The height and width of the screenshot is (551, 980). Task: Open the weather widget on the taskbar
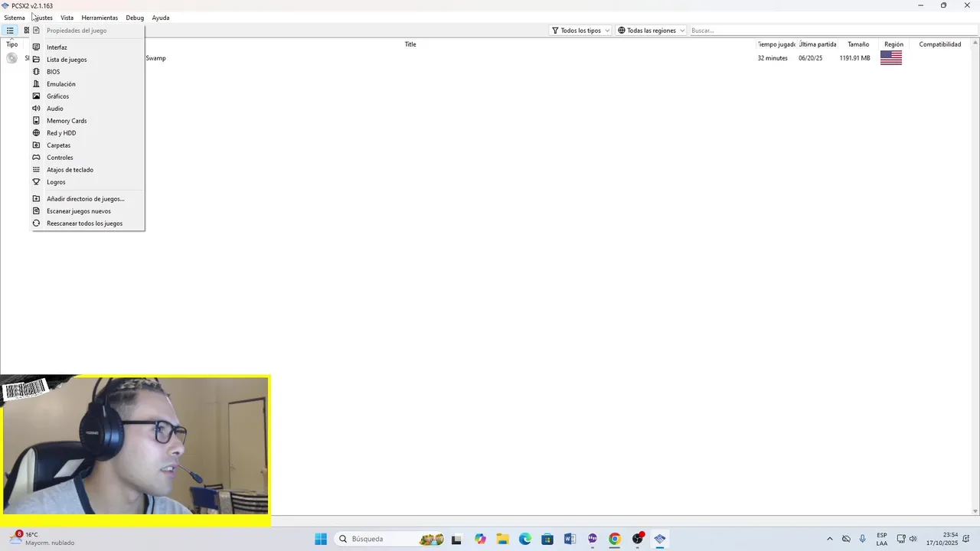tap(42, 539)
